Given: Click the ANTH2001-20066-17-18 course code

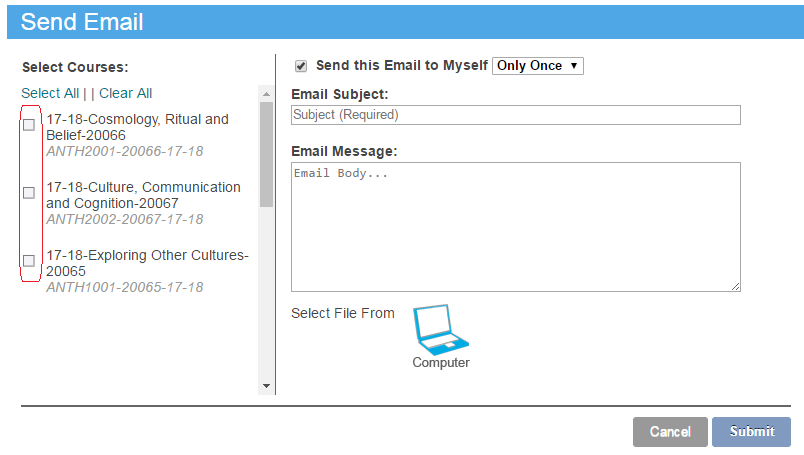Looking at the screenshot, I should [x=125, y=151].
